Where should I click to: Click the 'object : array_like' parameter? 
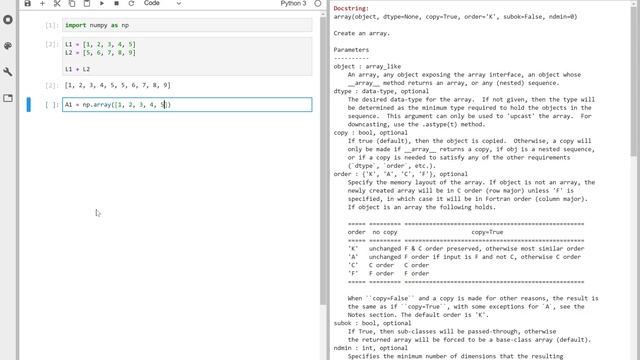click(x=367, y=66)
